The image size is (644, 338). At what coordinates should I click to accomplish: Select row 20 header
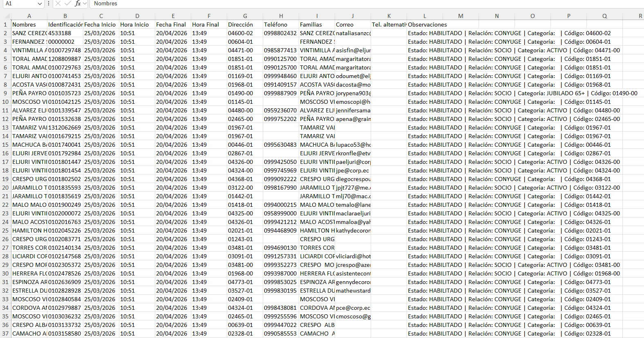pyautogui.click(x=6, y=188)
